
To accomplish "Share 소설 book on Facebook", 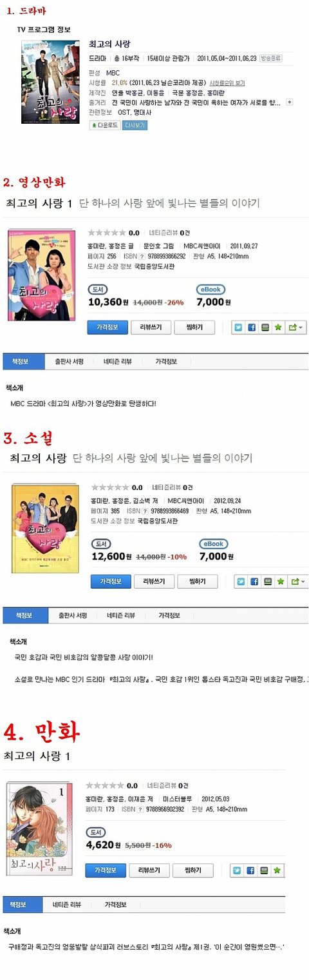I will tap(254, 582).
